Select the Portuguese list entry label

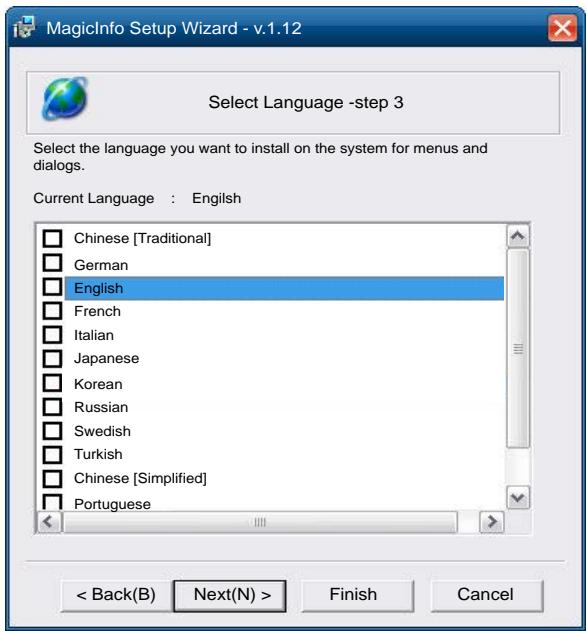pyautogui.click(x=112, y=504)
